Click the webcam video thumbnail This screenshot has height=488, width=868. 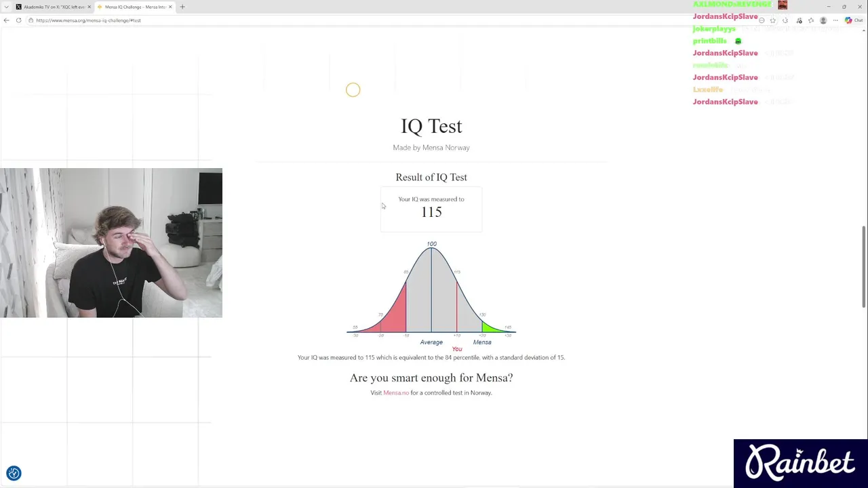pos(111,243)
